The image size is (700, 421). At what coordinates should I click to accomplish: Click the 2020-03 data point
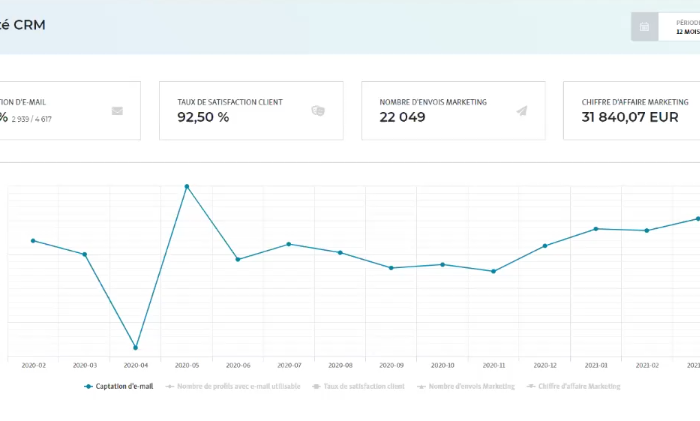(85, 254)
